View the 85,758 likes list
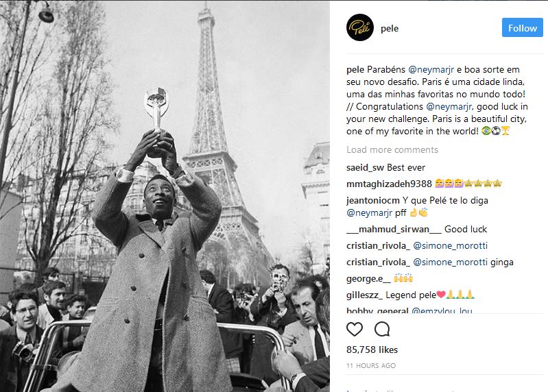Screen dimensions: 548x392 click(372, 350)
